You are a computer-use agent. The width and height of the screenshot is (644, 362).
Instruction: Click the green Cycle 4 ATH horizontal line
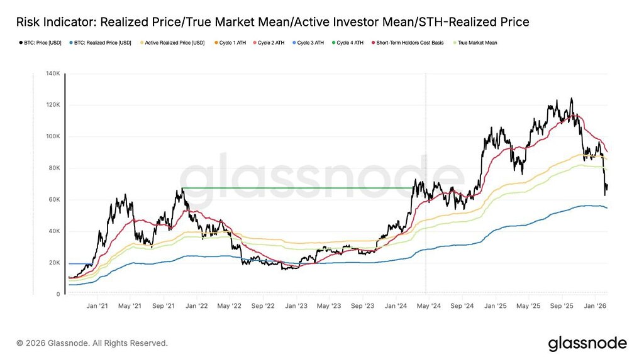pos(296,188)
